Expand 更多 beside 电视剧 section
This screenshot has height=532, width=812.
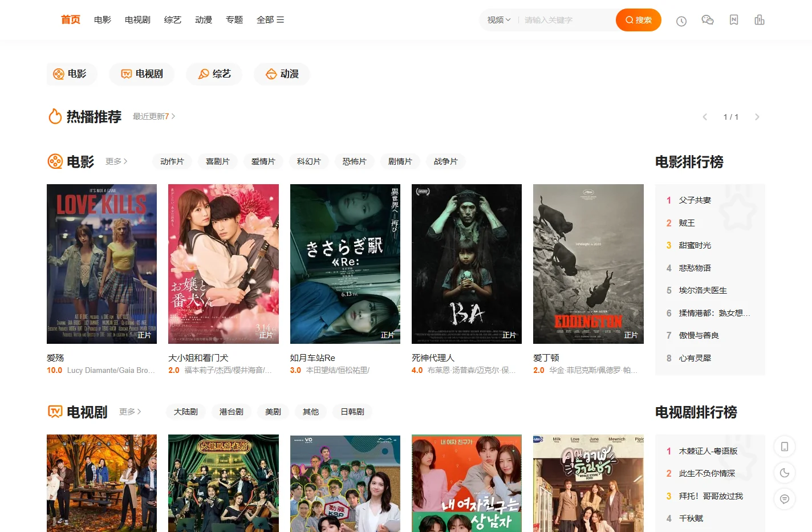coord(130,412)
